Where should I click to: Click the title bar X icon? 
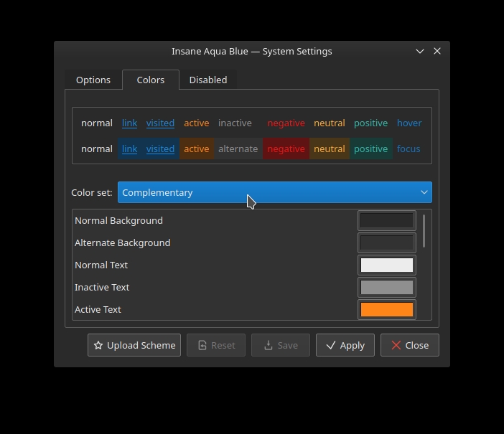click(x=437, y=51)
